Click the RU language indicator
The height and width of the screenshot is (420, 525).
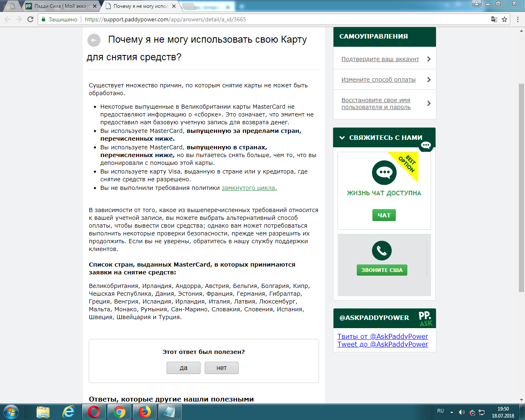[441, 411]
